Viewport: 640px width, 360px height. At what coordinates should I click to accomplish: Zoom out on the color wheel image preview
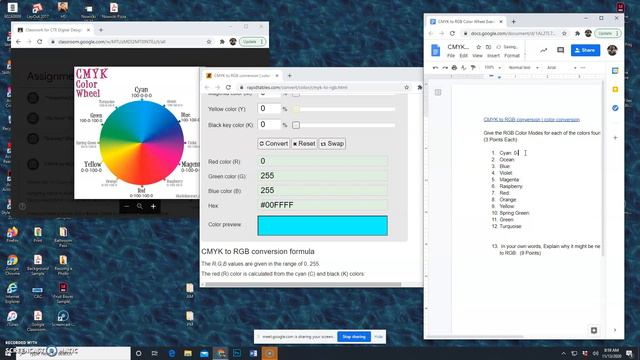pyautogui.click(x=127, y=207)
